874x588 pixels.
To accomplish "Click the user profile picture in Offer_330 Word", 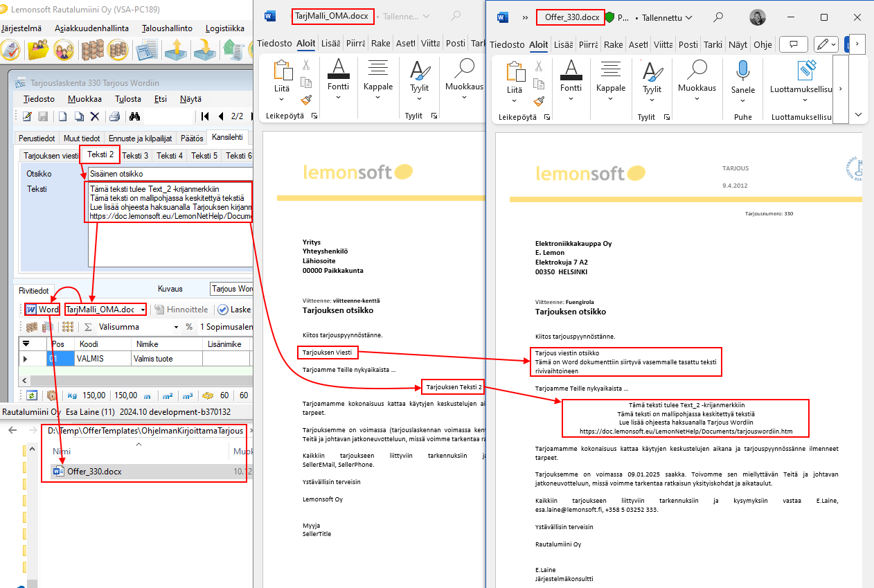I will [758, 17].
